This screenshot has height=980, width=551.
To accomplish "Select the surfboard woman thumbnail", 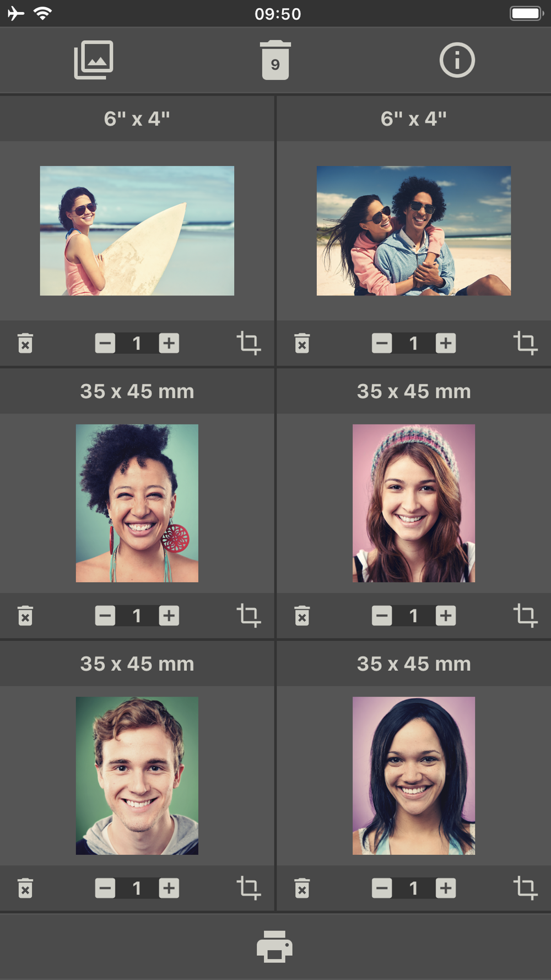I will tap(137, 230).
